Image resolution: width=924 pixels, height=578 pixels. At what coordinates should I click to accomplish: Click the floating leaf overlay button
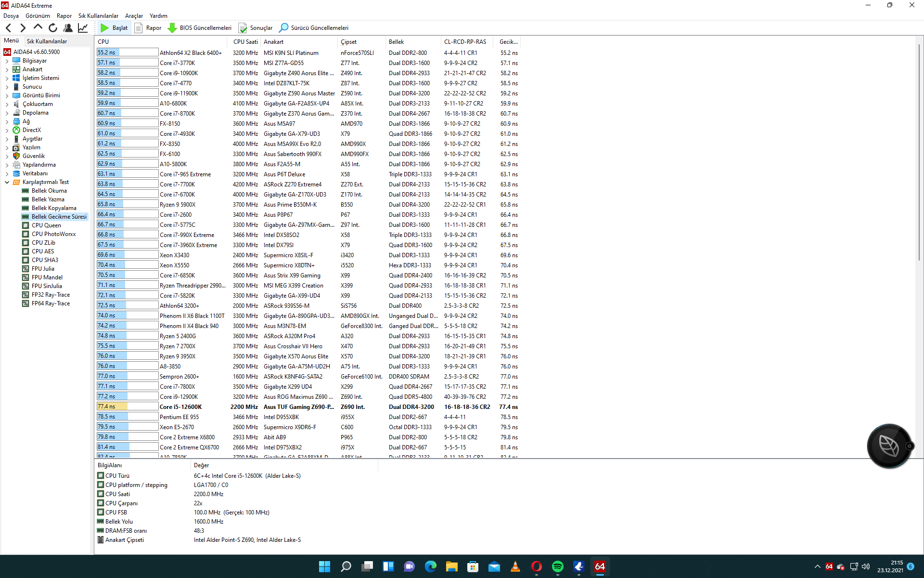coord(888,446)
